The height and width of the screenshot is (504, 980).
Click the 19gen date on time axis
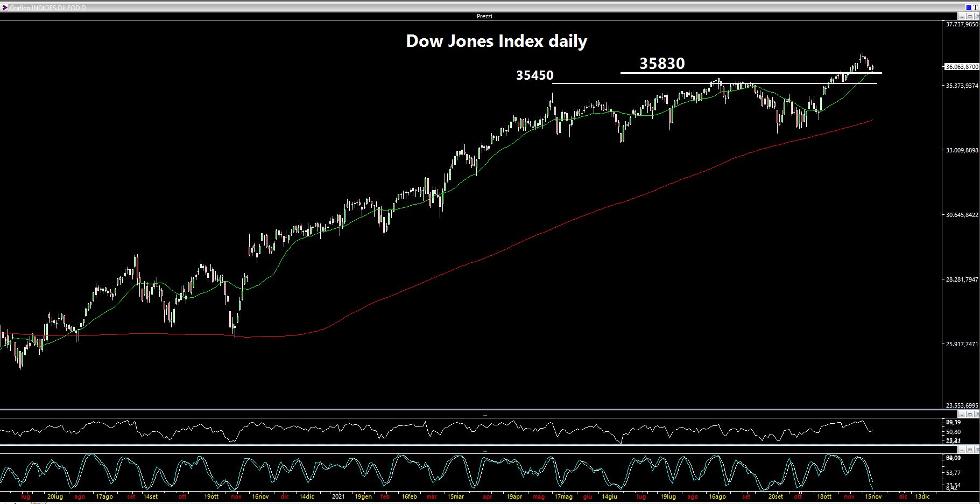363,496
